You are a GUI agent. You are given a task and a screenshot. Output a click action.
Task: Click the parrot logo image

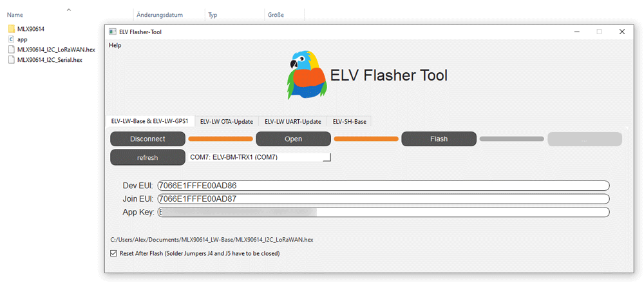[x=307, y=75]
